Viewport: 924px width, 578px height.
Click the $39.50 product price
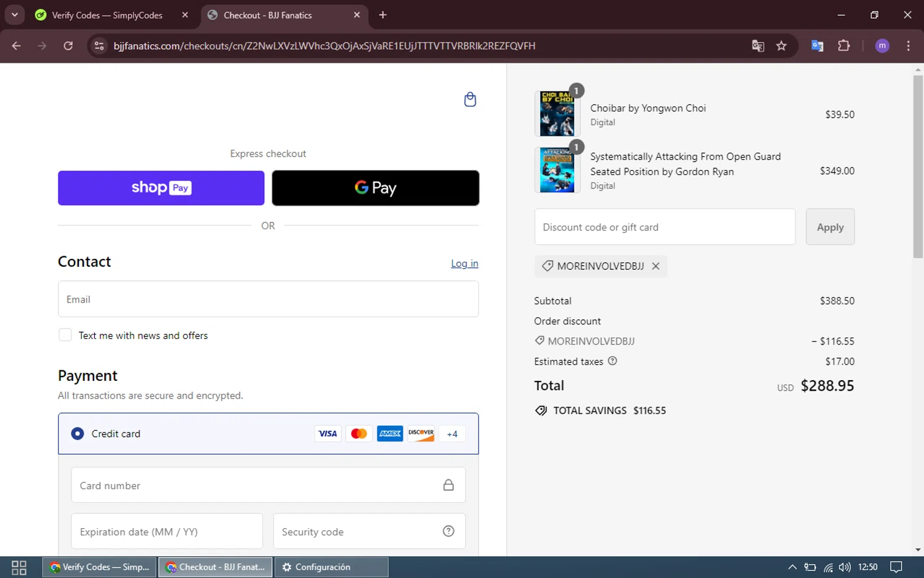[840, 114]
